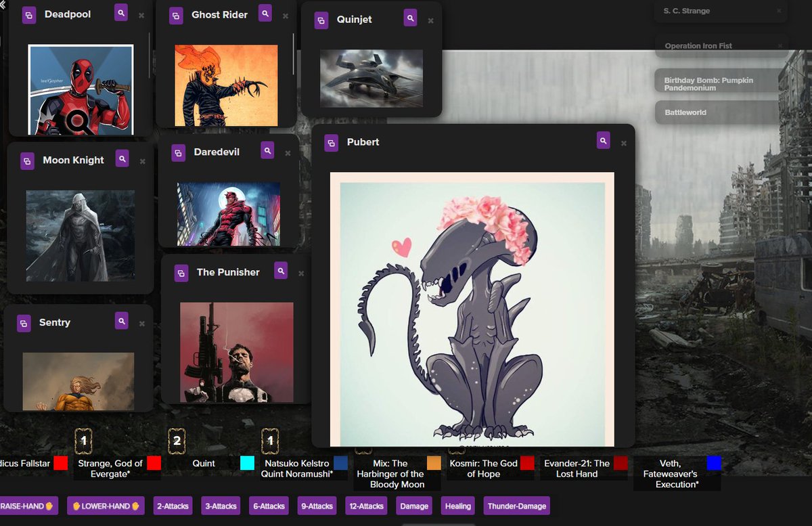Open the Battleworld entry
The image size is (812, 526).
pyautogui.click(x=721, y=112)
